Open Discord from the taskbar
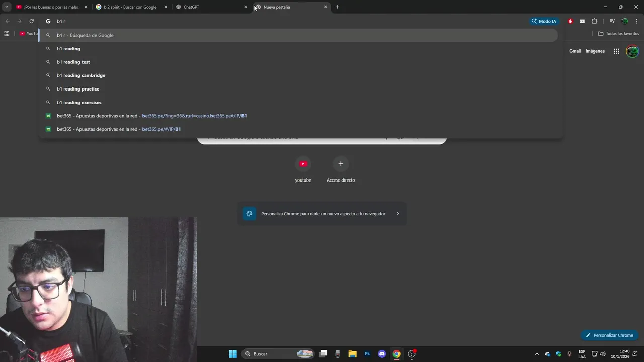The width and height of the screenshot is (644, 362). coord(382,354)
